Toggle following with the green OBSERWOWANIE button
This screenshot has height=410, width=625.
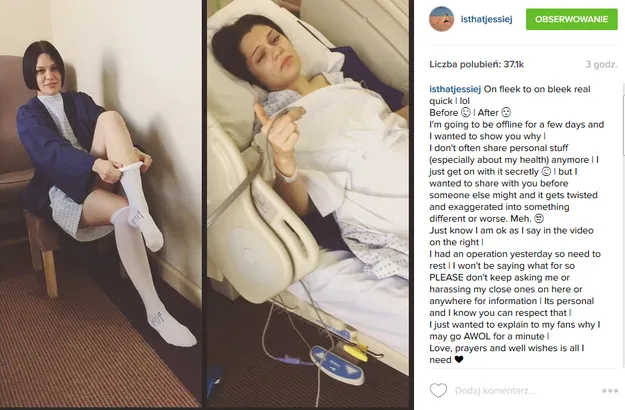pos(572,19)
